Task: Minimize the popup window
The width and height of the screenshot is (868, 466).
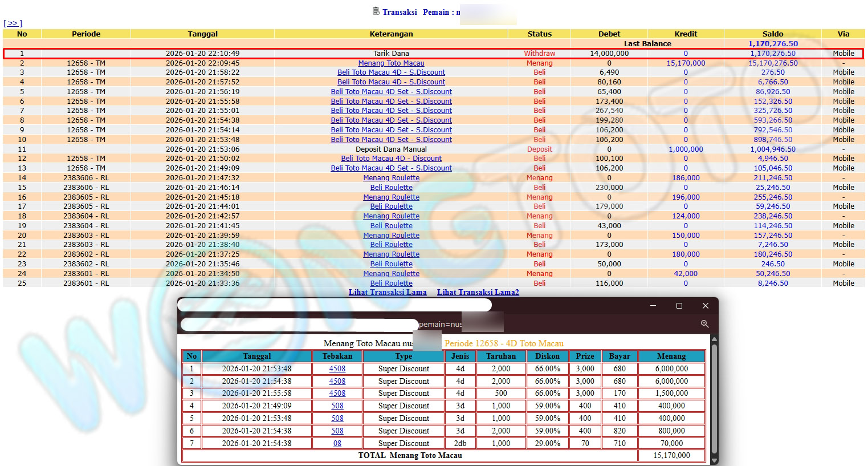Action: click(x=653, y=306)
